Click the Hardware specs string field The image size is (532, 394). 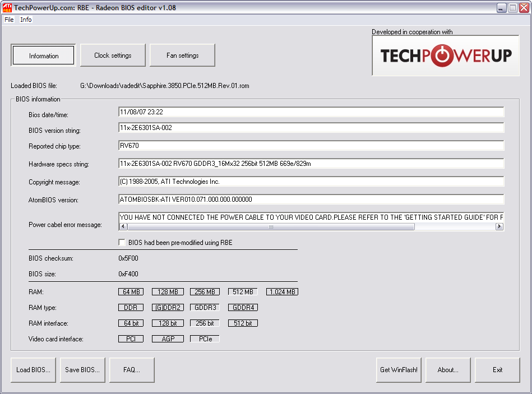click(x=311, y=164)
